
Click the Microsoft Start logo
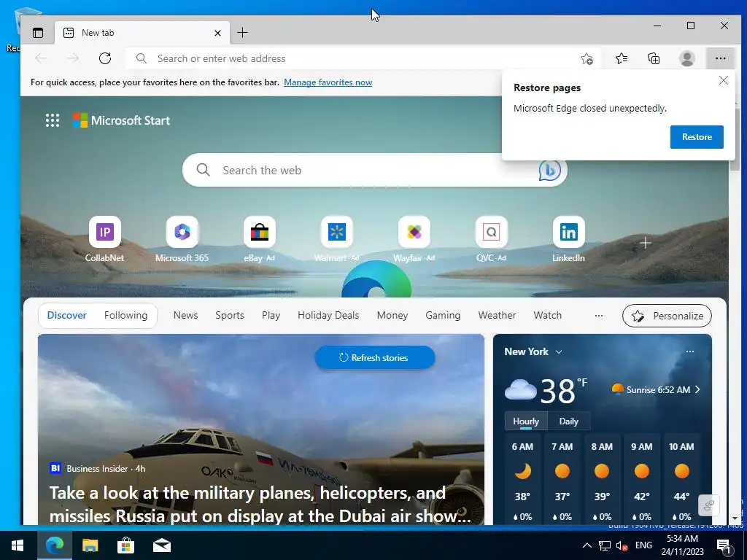[x=121, y=120]
